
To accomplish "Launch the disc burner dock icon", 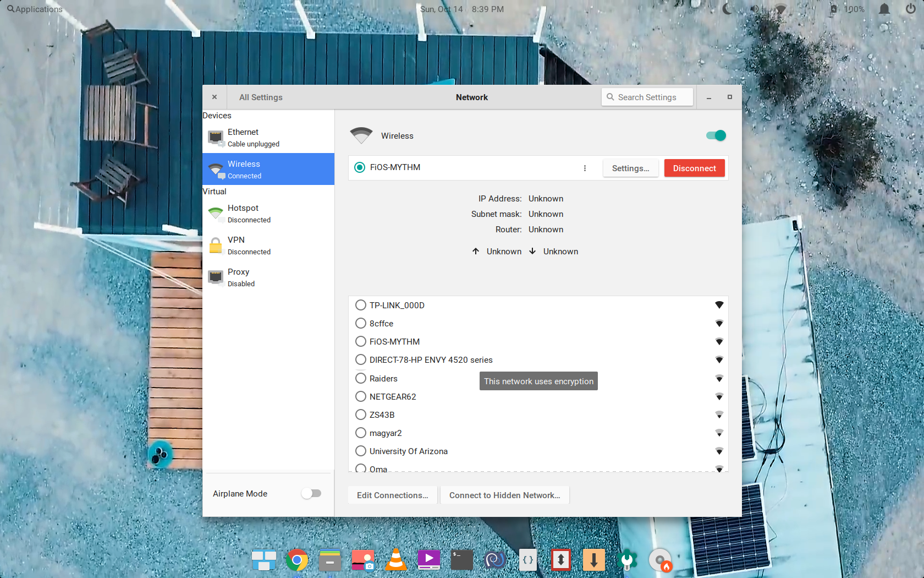I will click(660, 560).
